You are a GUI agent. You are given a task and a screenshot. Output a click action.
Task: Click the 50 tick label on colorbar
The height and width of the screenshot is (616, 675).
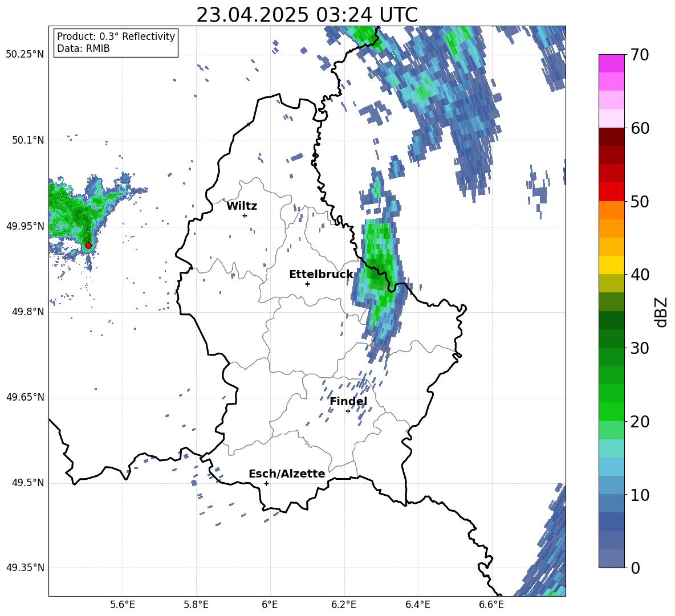pos(640,202)
